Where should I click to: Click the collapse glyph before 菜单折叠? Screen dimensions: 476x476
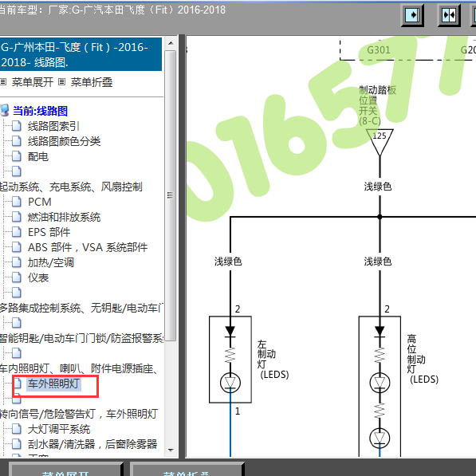62,81
